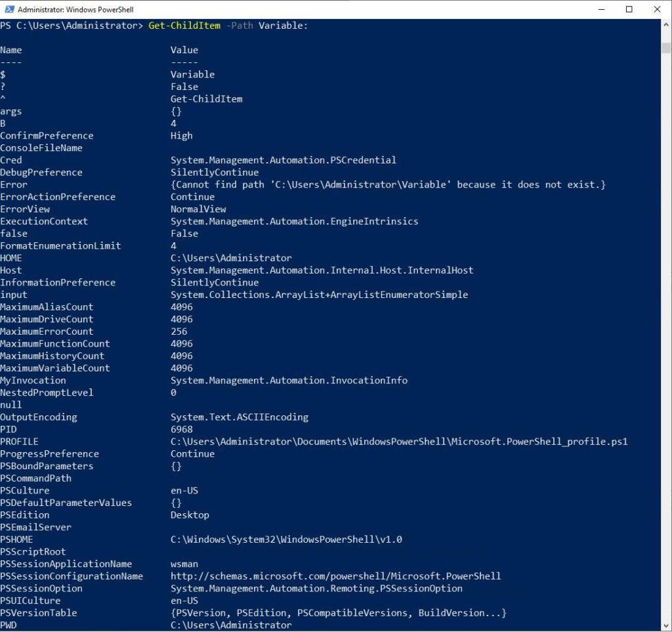Click the MyInvocation variable name
The width and height of the screenshot is (672, 632).
click(x=33, y=381)
